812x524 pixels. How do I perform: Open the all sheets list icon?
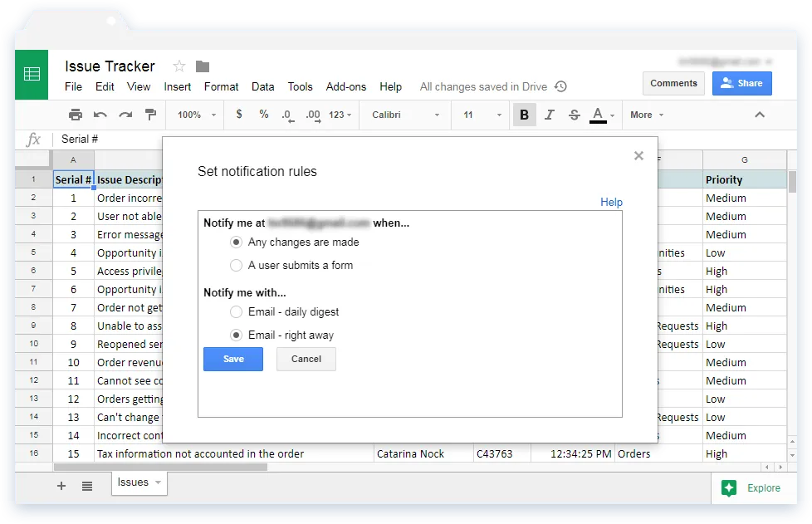coord(87,486)
